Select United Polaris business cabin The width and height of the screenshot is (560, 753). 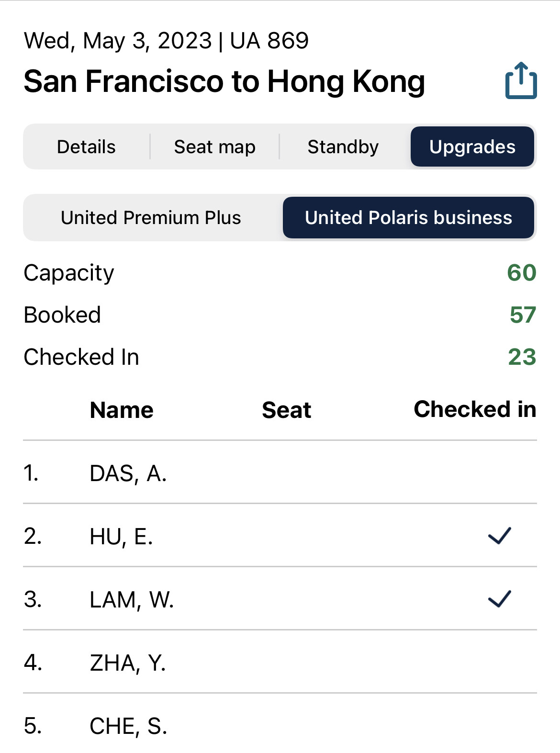[x=408, y=218]
